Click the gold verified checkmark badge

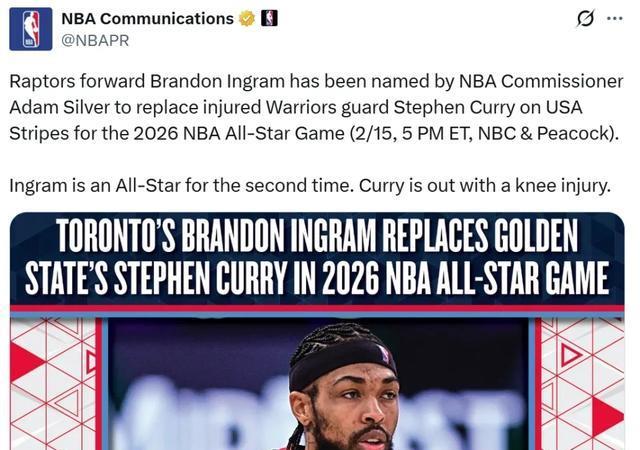point(247,19)
